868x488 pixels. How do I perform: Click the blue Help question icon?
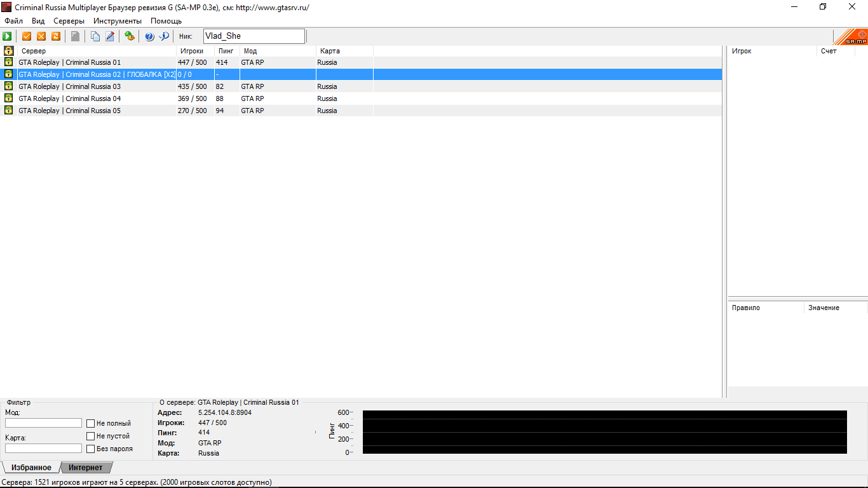[149, 36]
